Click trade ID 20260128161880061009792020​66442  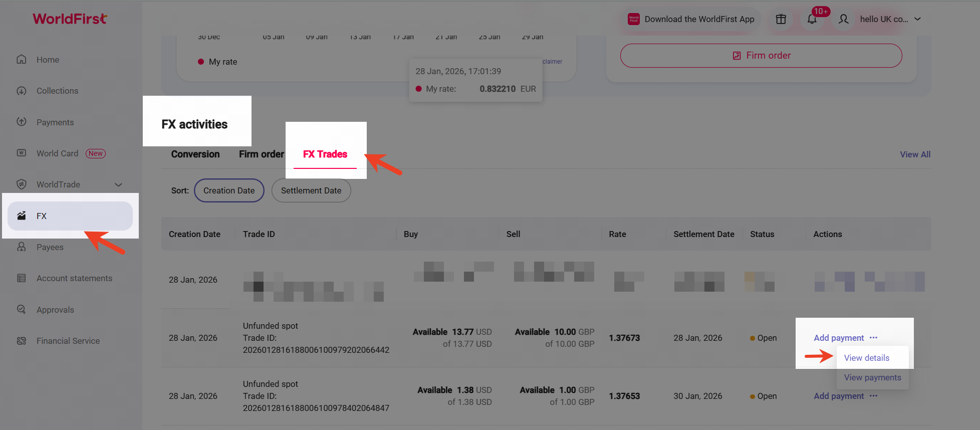click(x=316, y=350)
